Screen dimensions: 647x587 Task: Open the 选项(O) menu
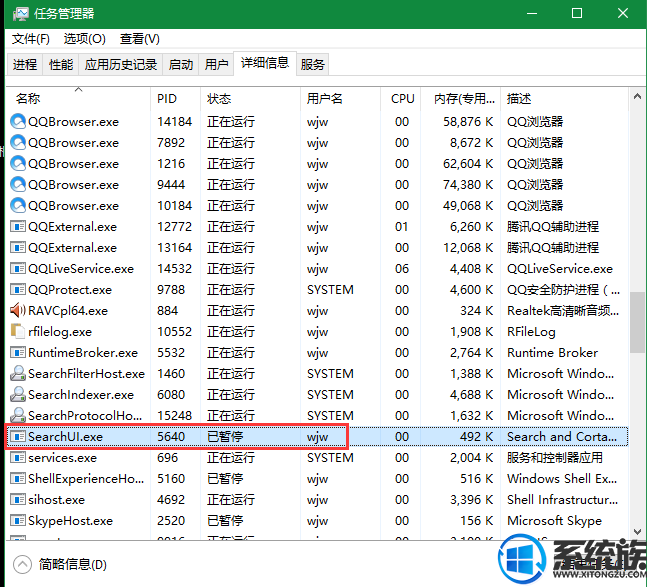pos(85,39)
